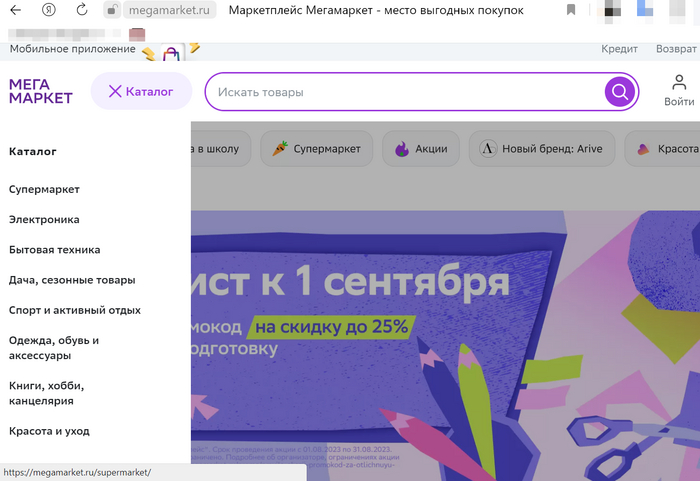Click the purple search magnifier button
The height and width of the screenshot is (481, 700).
pos(620,93)
